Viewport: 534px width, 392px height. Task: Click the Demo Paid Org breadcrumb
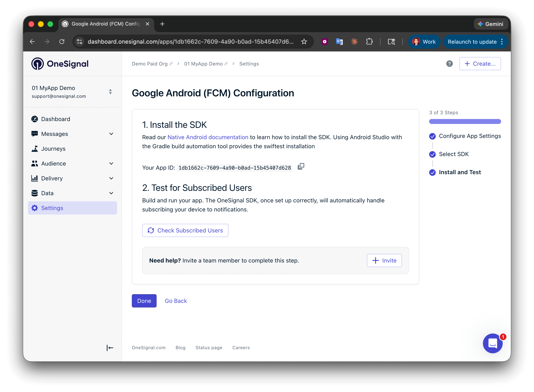pos(150,64)
